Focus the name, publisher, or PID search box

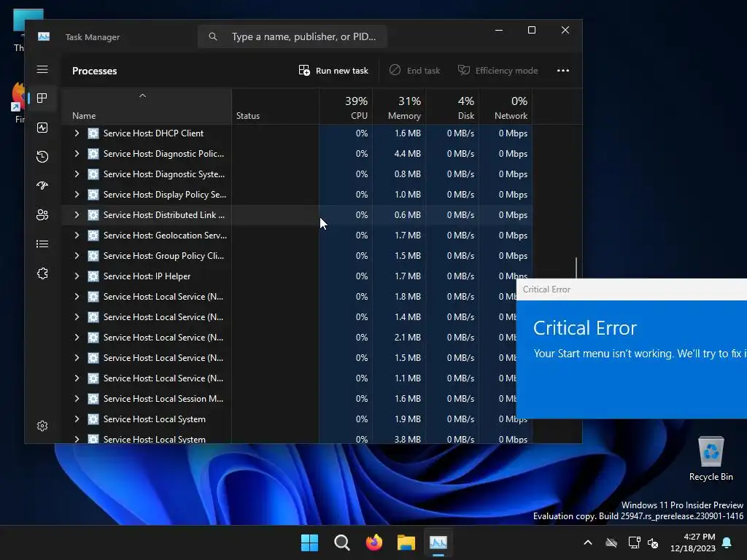(x=293, y=36)
